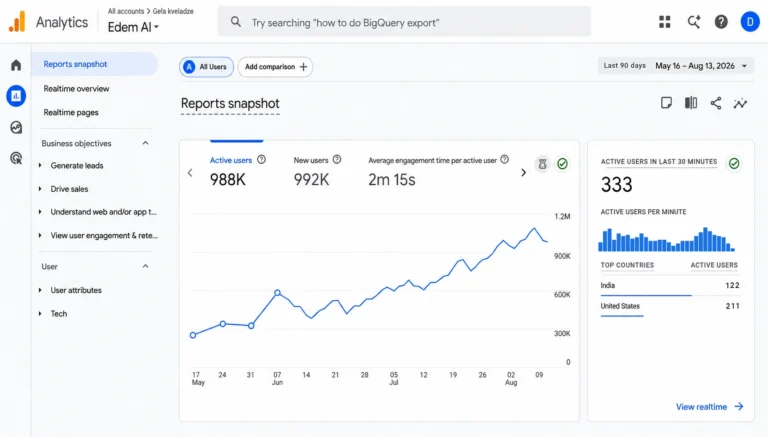The image size is (768, 437).
Task: Click plus icon in Add comparison
Action: 303,67
